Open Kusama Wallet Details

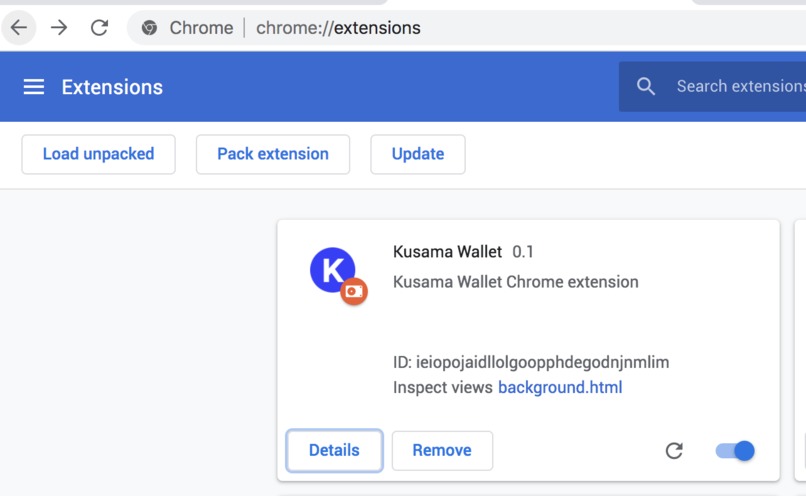[x=334, y=450]
